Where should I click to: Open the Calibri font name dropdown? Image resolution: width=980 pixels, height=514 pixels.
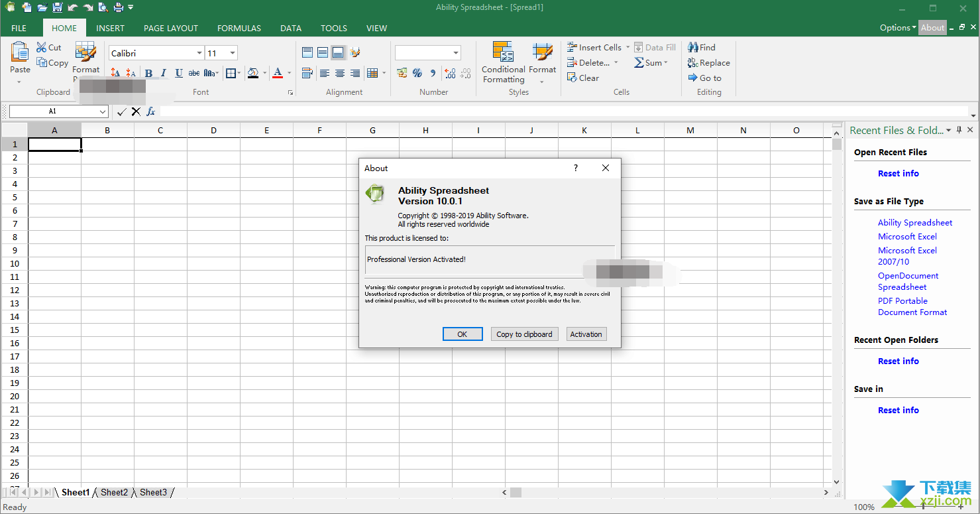[199, 53]
